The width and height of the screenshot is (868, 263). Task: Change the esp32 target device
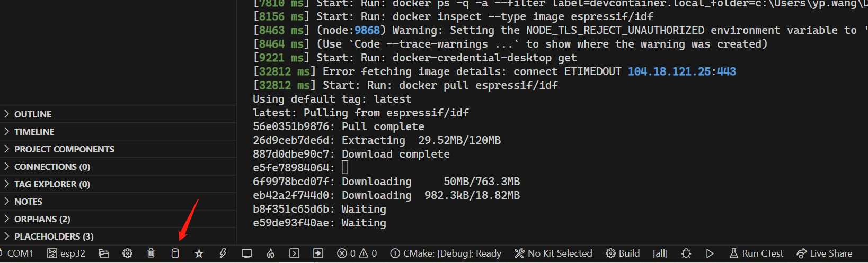(66, 253)
